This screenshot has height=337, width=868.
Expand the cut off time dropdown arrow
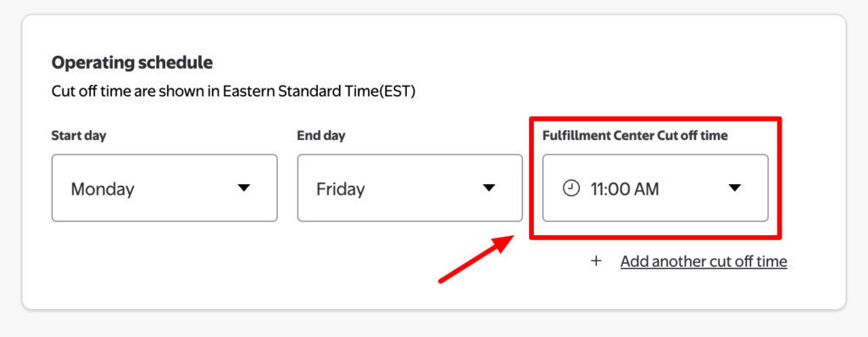point(734,188)
